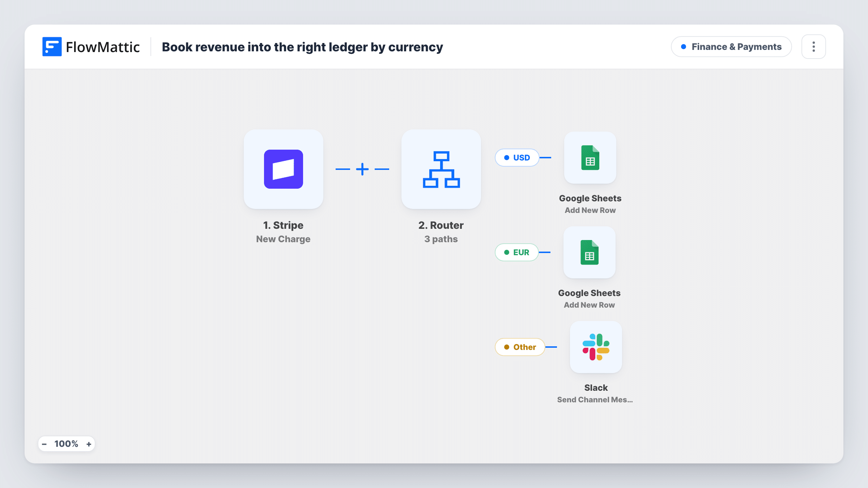Viewport: 868px width, 488px height.
Task: Click 'Google Sheets' label on USD path
Action: (x=590, y=198)
